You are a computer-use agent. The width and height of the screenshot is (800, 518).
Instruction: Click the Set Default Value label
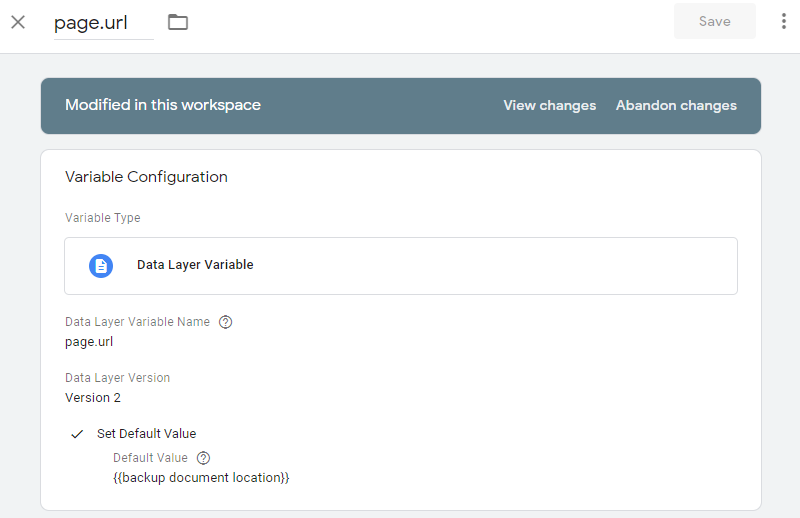(x=146, y=434)
